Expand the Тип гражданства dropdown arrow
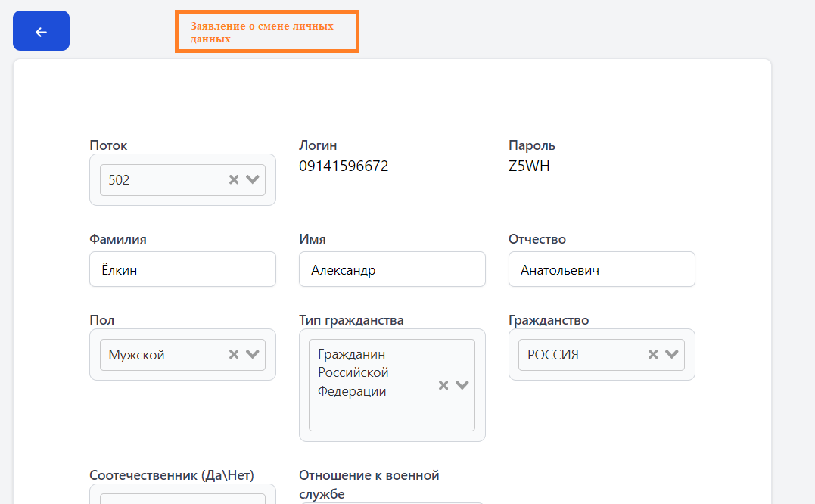 pyautogui.click(x=462, y=385)
